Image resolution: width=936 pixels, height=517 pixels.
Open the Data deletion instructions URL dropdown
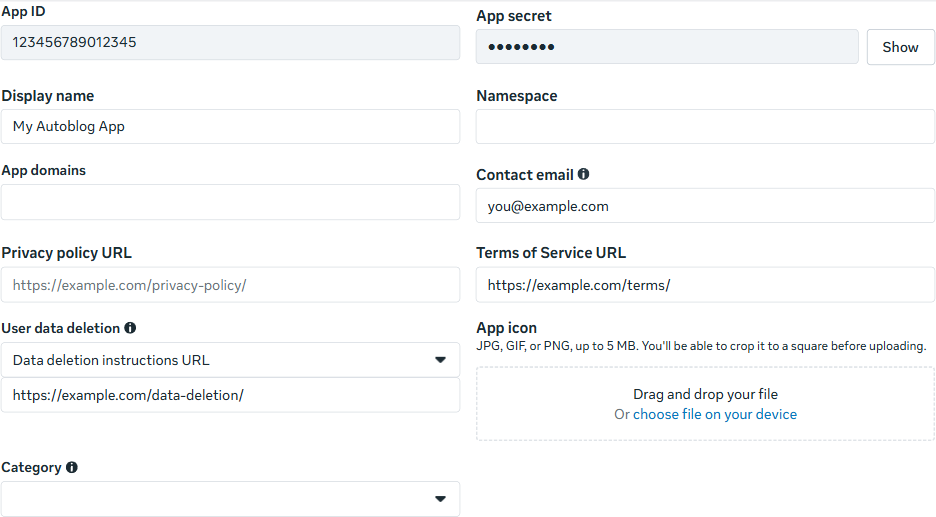point(230,360)
